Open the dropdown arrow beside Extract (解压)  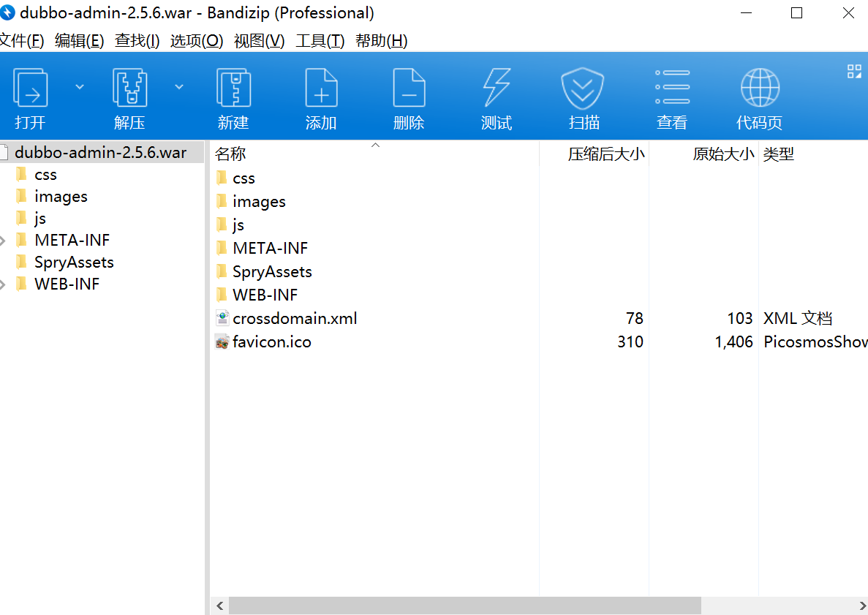click(179, 87)
